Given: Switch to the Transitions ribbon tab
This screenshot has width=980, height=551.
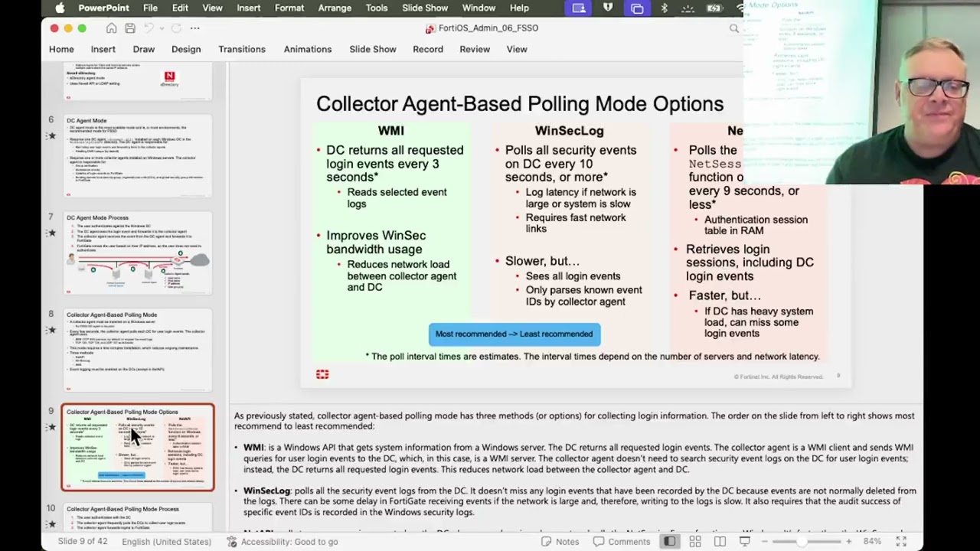Looking at the screenshot, I should pos(242,49).
